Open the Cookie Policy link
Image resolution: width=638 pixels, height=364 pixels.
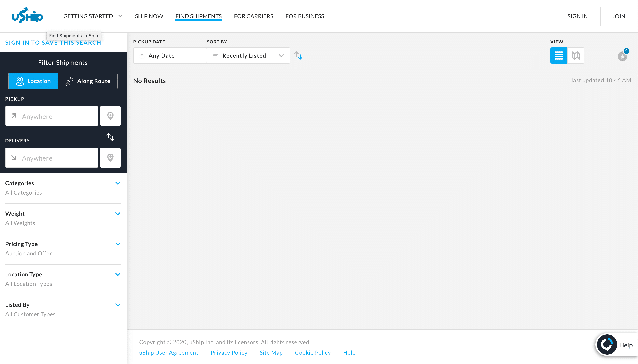313,353
